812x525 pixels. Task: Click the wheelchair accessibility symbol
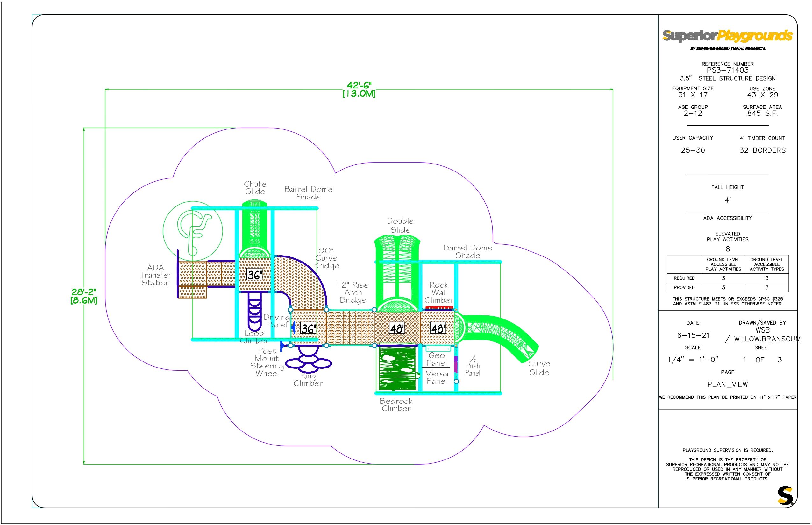[193, 231]
